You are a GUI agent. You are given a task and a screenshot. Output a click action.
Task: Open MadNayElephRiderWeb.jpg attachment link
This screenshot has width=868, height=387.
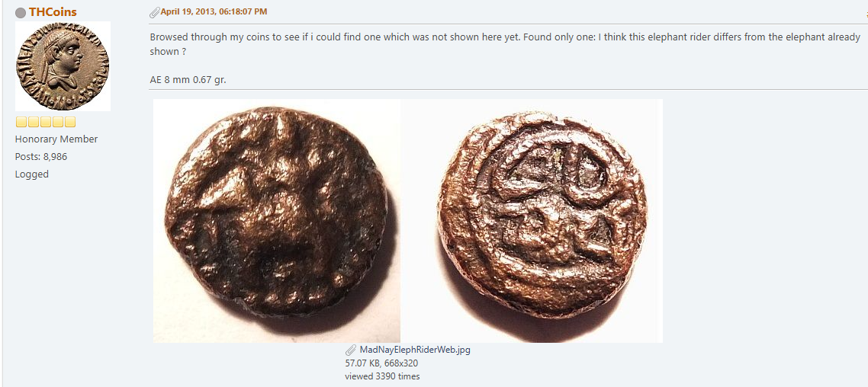tap(415, 350)
